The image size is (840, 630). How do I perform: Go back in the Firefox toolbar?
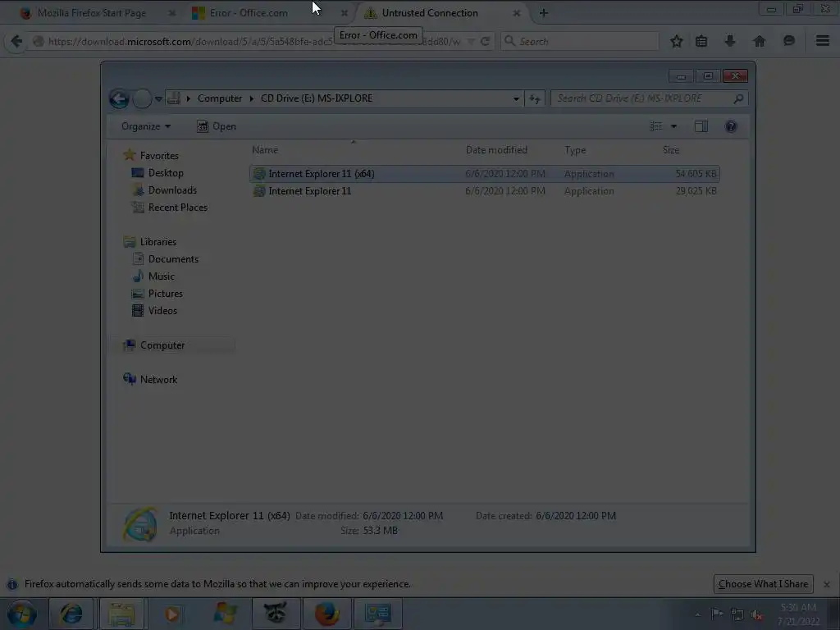(16, 41)
